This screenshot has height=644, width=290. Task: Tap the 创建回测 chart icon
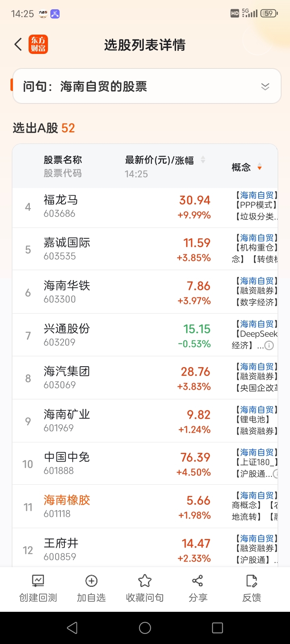click(x=38, y=581)
